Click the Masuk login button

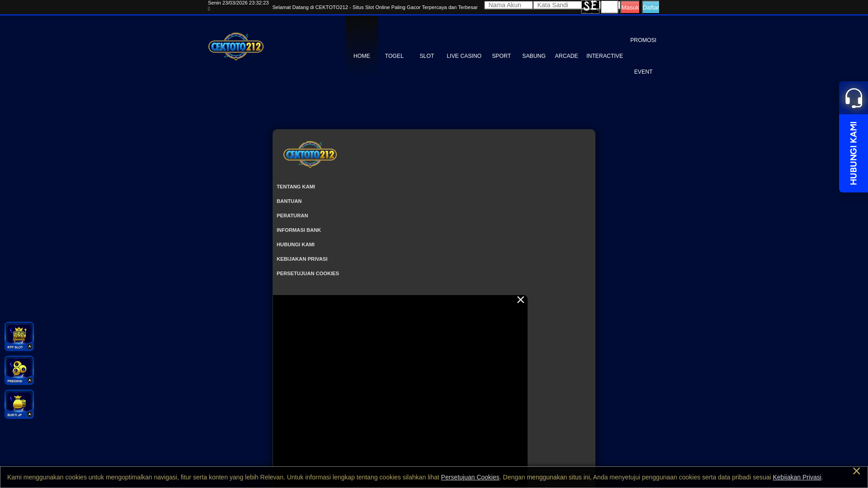point(630,7)
